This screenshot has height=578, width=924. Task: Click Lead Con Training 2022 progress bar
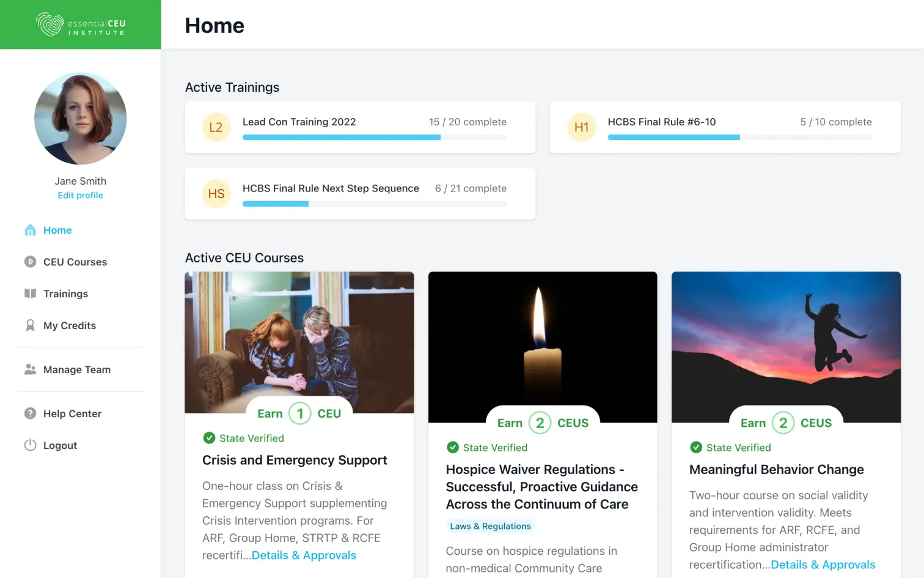click(374, 138)
